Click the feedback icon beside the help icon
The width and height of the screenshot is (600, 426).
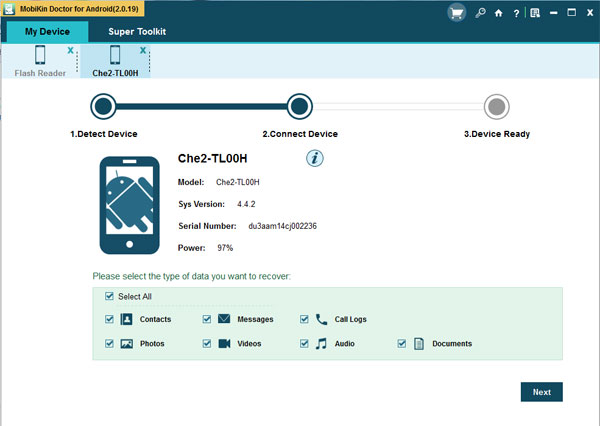coord(535,13)
